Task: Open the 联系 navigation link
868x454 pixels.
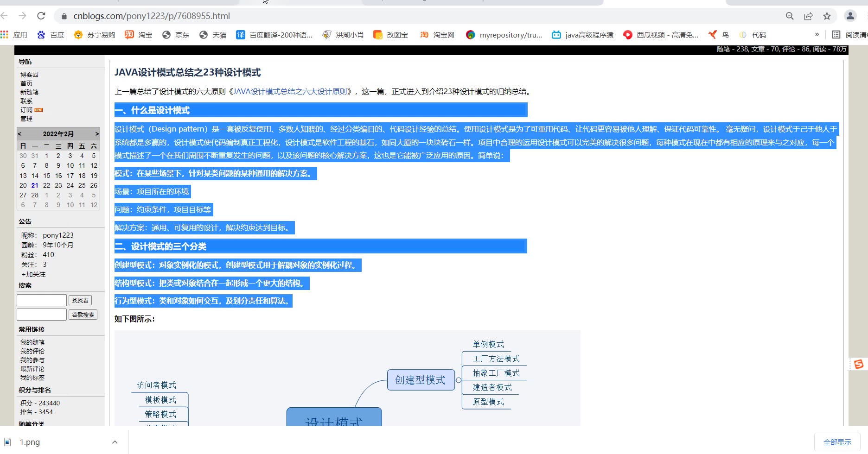Action: tap(26, 101)
